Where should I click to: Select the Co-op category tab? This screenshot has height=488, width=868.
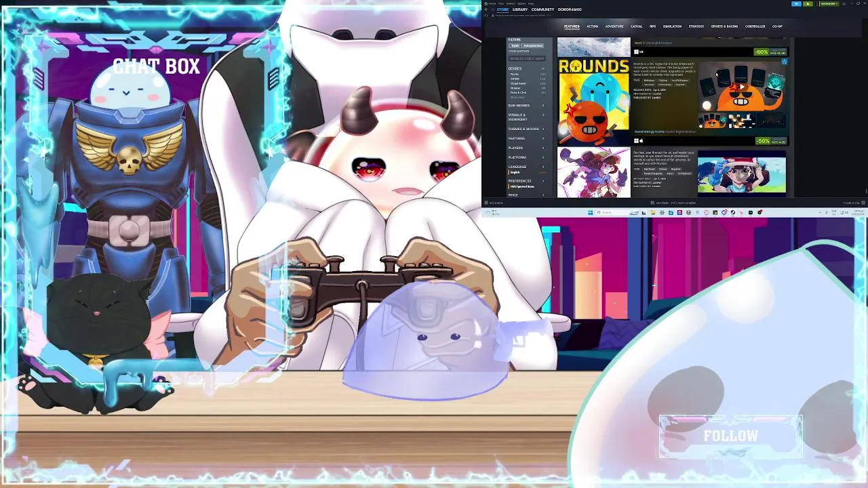point(777,26)
